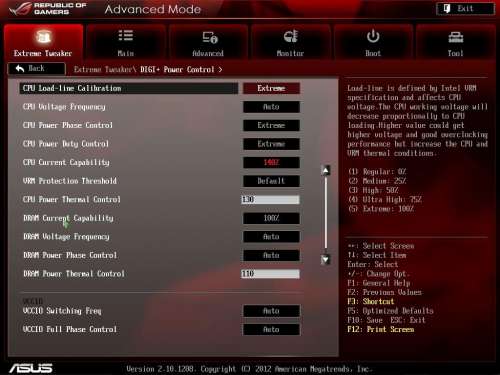Click the Republic of Gamers logo

point(48,9)
